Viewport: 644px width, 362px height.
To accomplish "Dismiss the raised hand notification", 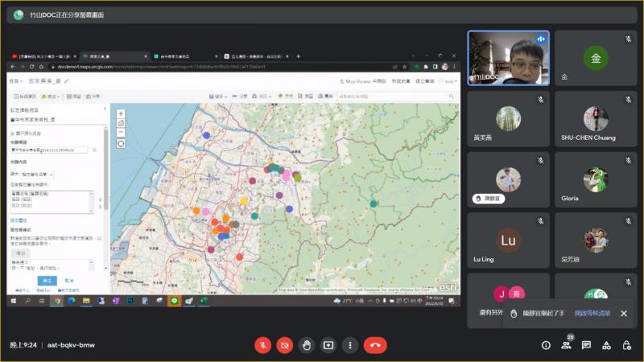I will [x=623, y=313].
